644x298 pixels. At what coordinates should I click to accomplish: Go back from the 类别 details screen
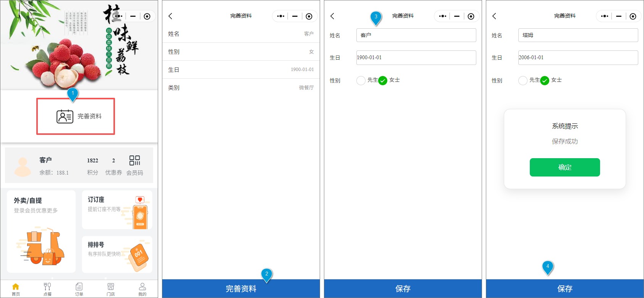(170, 16)
